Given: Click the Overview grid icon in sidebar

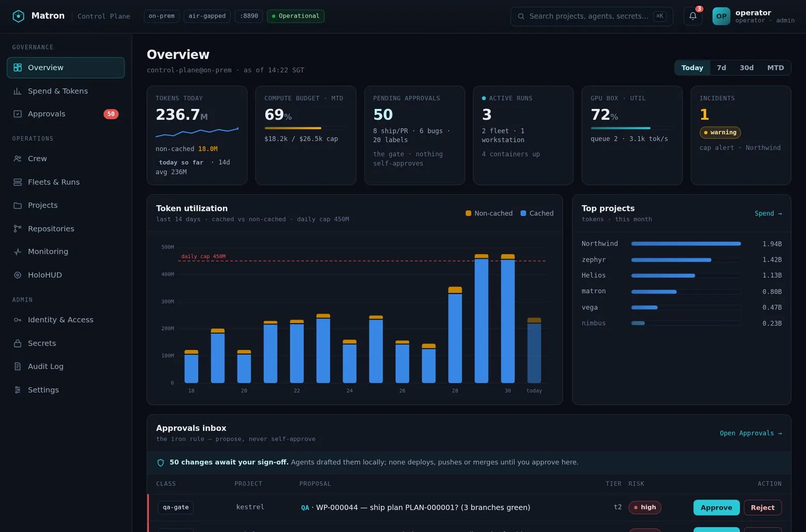Looking at the screenshot, I should (x=18, y=68).
